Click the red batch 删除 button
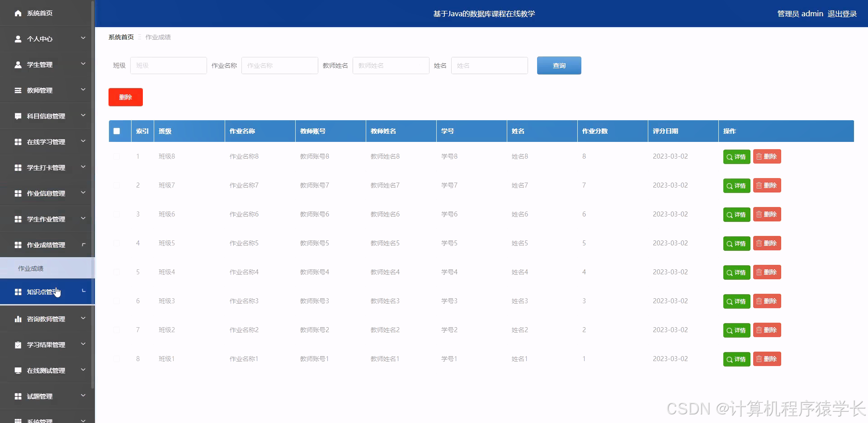 [126, 97]
